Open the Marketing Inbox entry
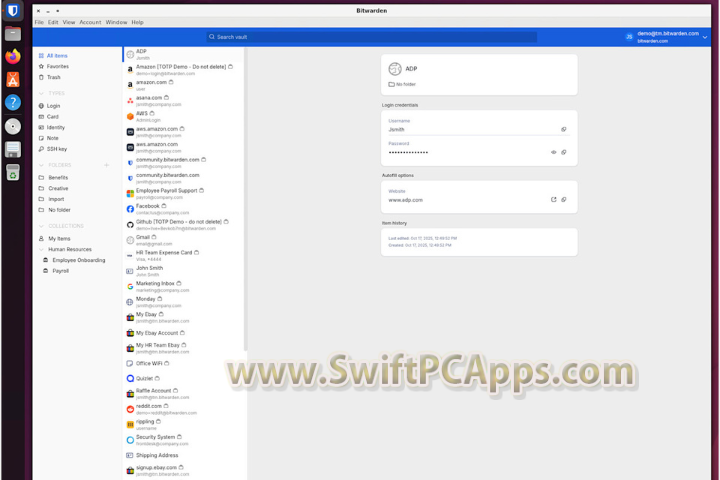The width and height of the screenshot is (720, 480). pos(184,286)
